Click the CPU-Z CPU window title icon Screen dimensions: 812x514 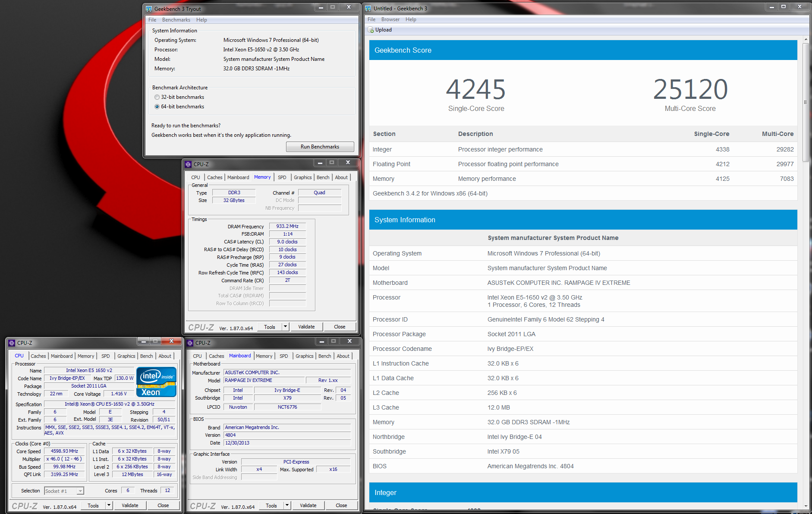pos(12,343)
